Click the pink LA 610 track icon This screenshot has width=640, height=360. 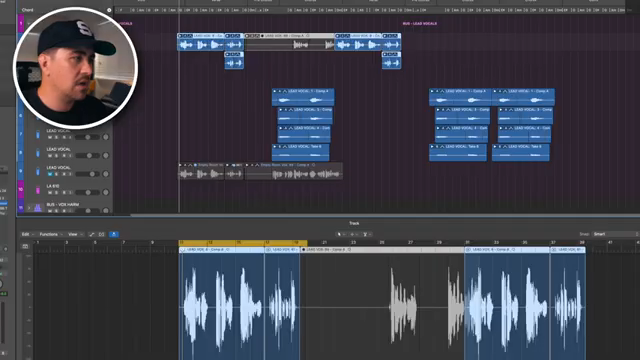38,189
